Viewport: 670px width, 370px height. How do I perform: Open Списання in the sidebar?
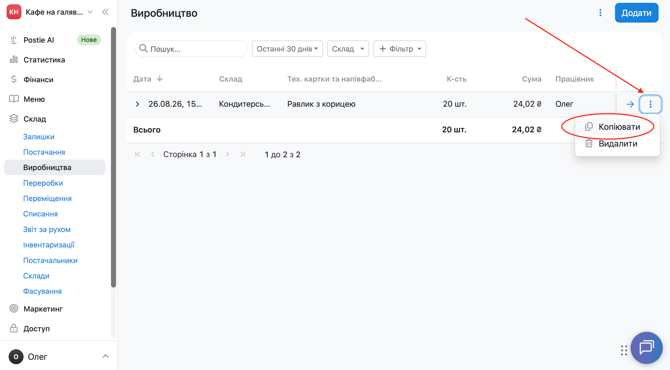click(40, 214)
